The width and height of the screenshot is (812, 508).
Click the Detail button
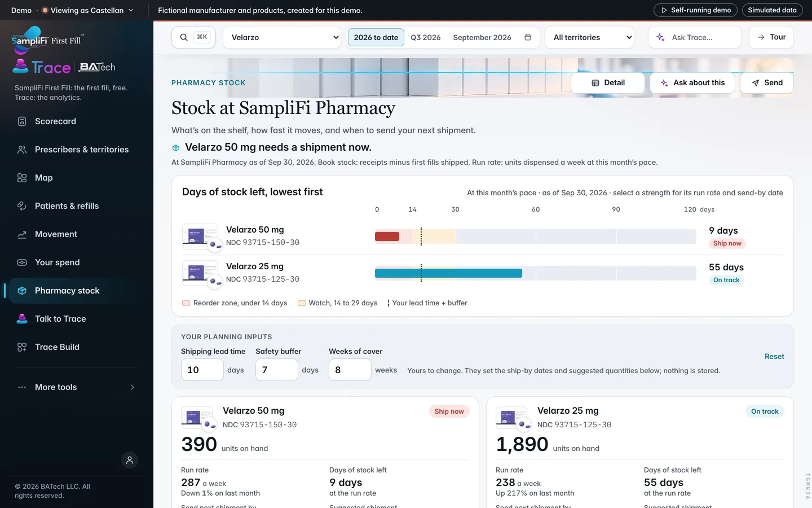coord(608,83)
